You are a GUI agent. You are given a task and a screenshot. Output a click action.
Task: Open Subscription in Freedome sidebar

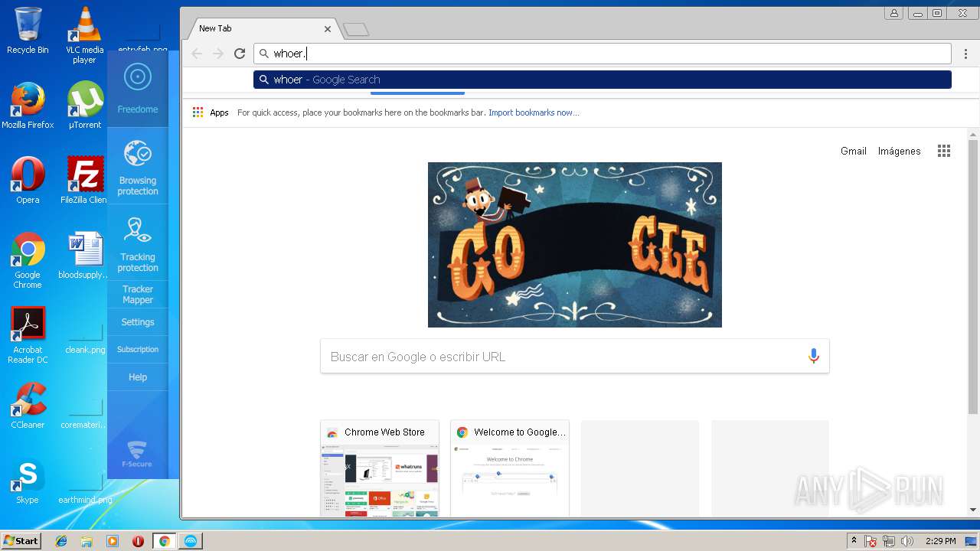pyautogui.click(x=138, y=350)
